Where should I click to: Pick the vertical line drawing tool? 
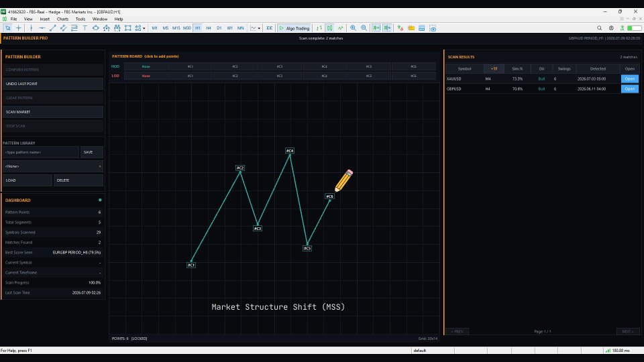[x=31, y=28]
